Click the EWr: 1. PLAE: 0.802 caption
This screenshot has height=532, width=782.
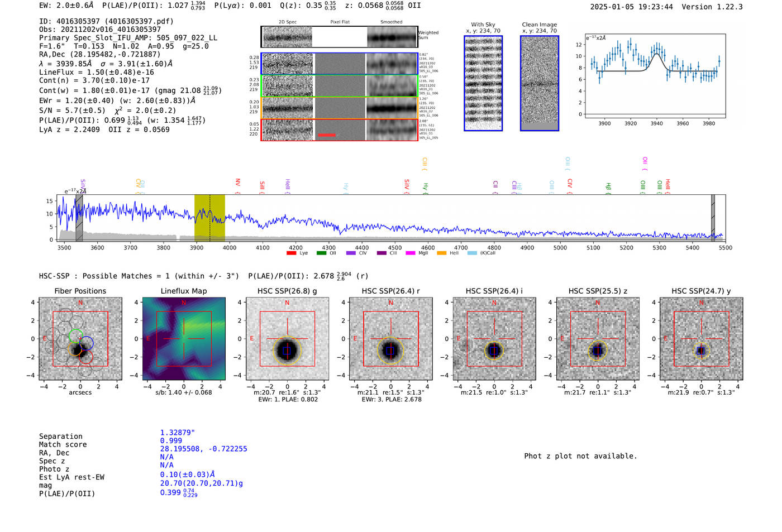coord(288,400)
